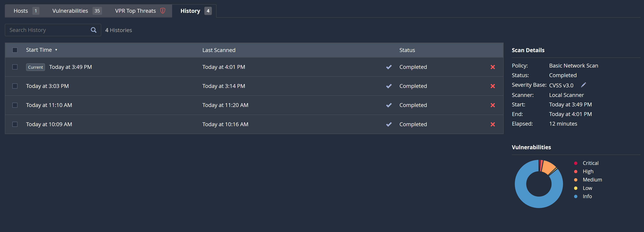Image resolution: width=644 pixels, height=232 pixels.
Task: Select the Basic Network Scan policy link
Action: click(574, 65)
